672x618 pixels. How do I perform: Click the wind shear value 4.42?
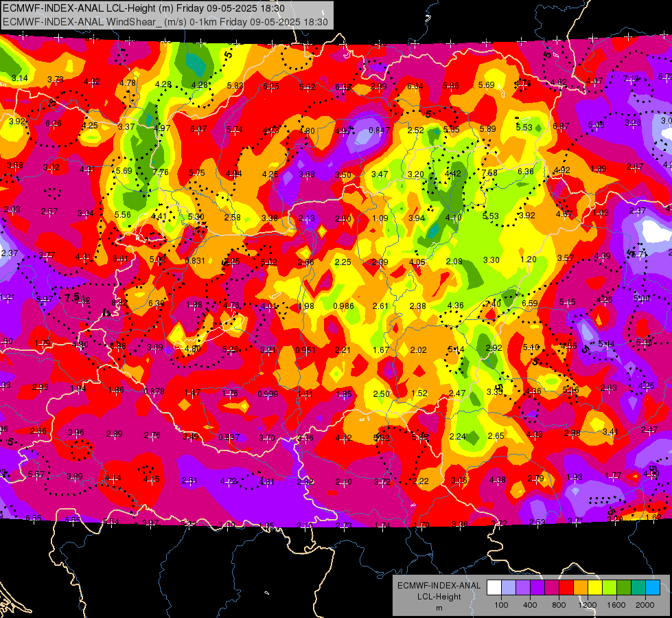pos(453,174)
